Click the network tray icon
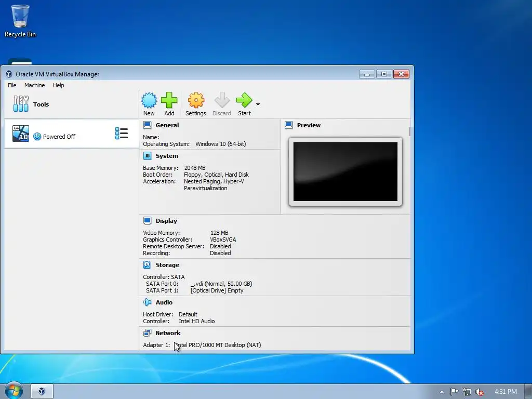This screenshot has height=399, width=532. [x=467, y=392]
